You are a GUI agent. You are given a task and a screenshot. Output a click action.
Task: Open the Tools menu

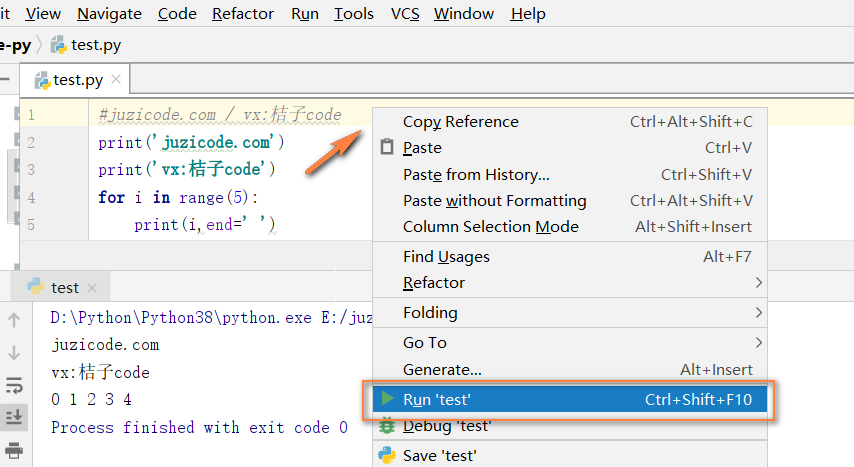(354, 14)
